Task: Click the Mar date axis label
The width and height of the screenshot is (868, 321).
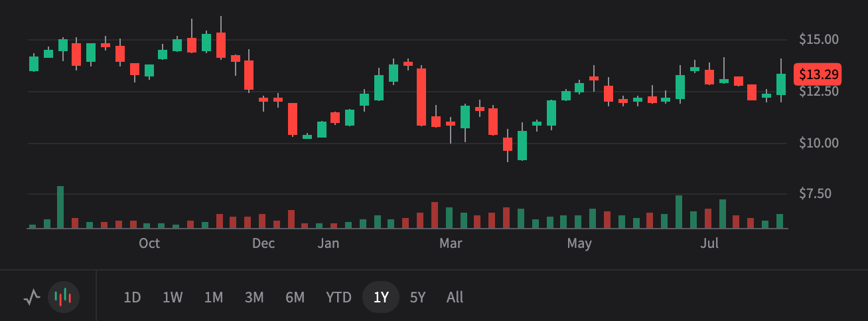Action: (x=450, y=243)
